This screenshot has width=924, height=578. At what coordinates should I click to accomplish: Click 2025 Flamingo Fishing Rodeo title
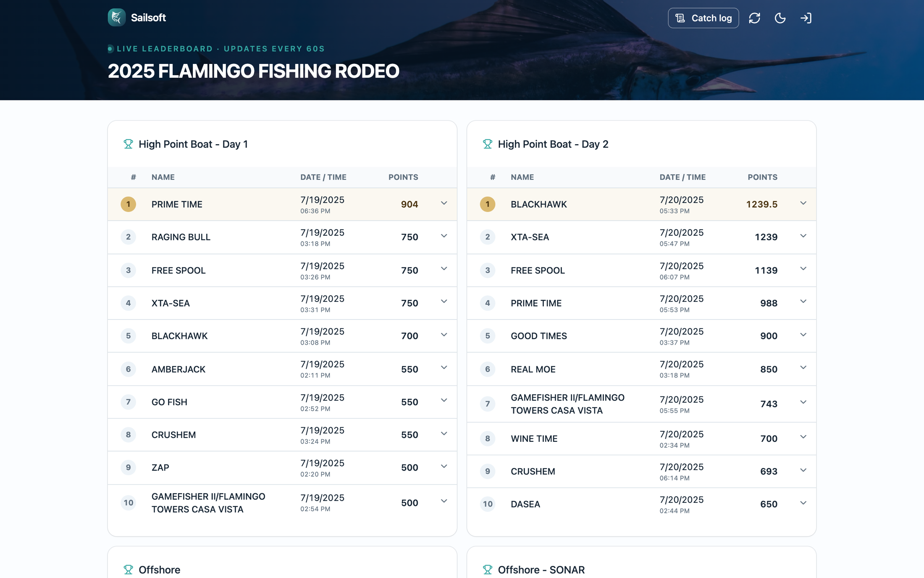[253, 71]
